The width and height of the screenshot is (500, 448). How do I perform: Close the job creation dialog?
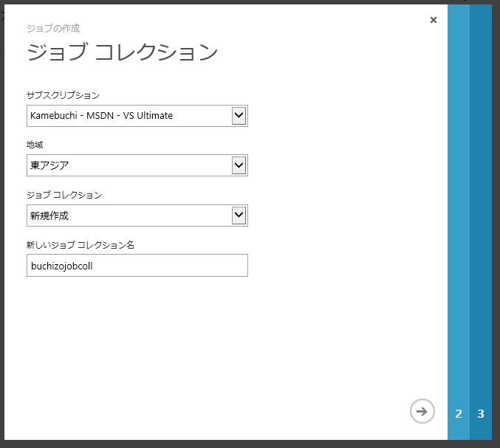tap(433, 20)
